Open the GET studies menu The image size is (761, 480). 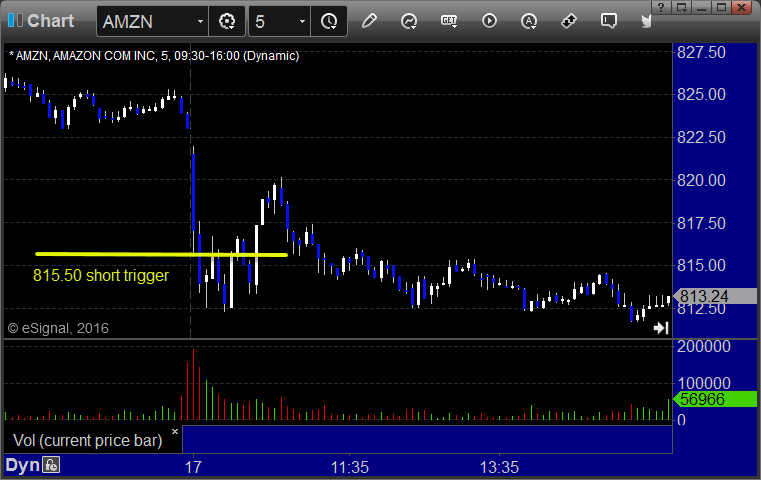pyautogui.click(x=449, y=21)
